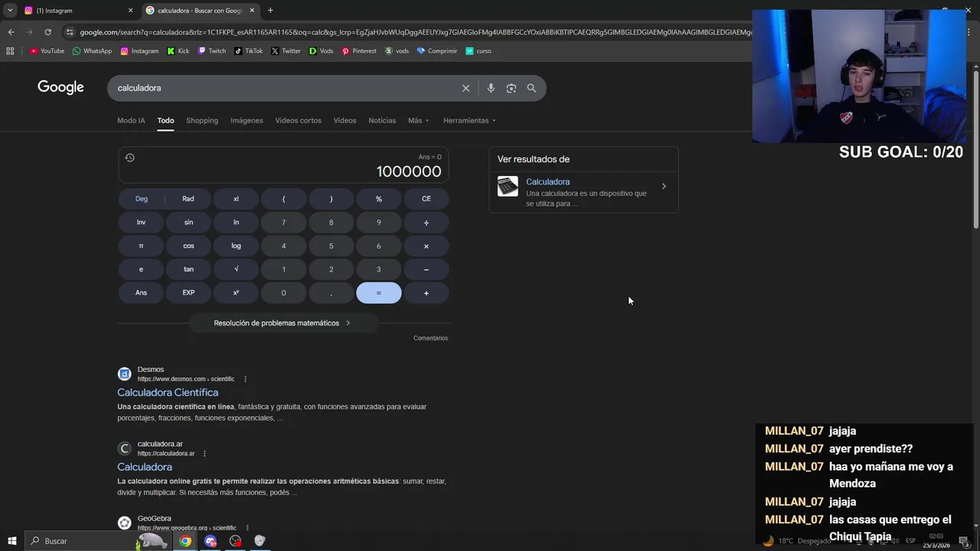Open Kick bookmark
Screen dimensions: 980x551
tap(178, 51)
